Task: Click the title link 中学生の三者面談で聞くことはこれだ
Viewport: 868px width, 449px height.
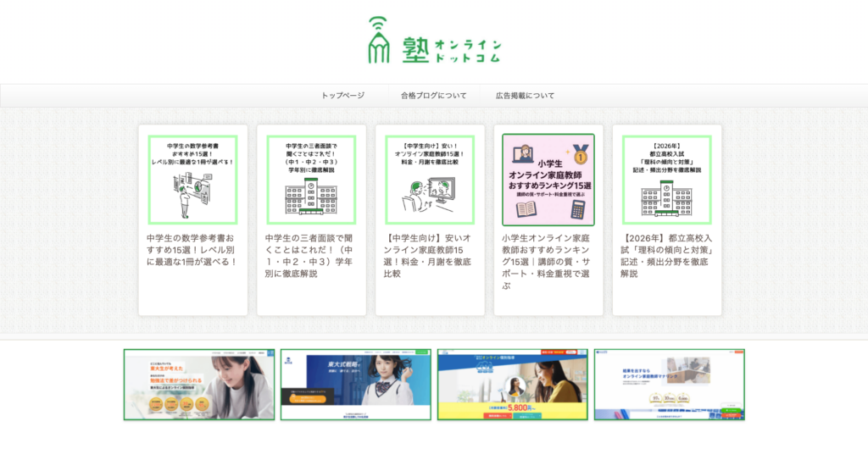Action: tap(309, 256)
